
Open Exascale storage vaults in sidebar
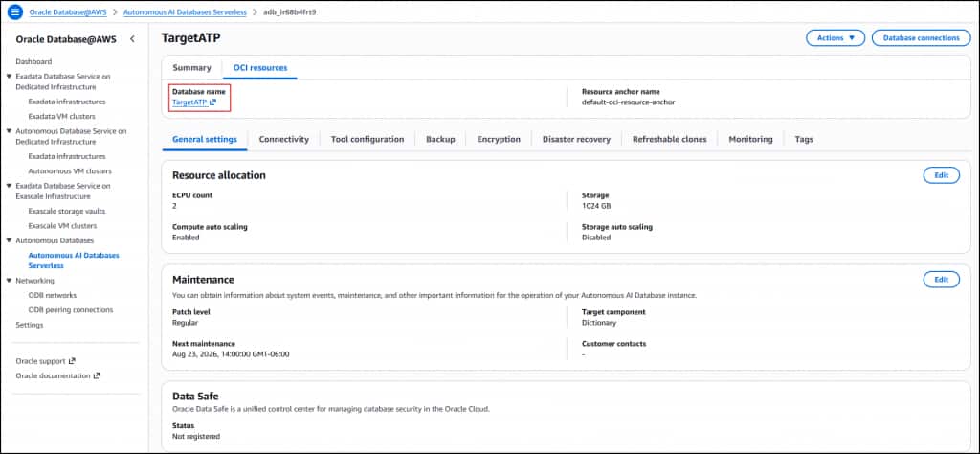[67, 211]
